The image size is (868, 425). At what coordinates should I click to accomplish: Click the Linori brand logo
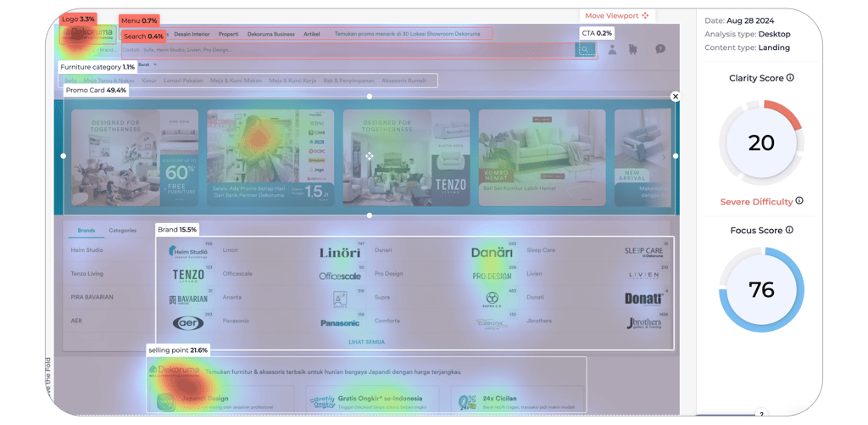(x=340, y=253)
